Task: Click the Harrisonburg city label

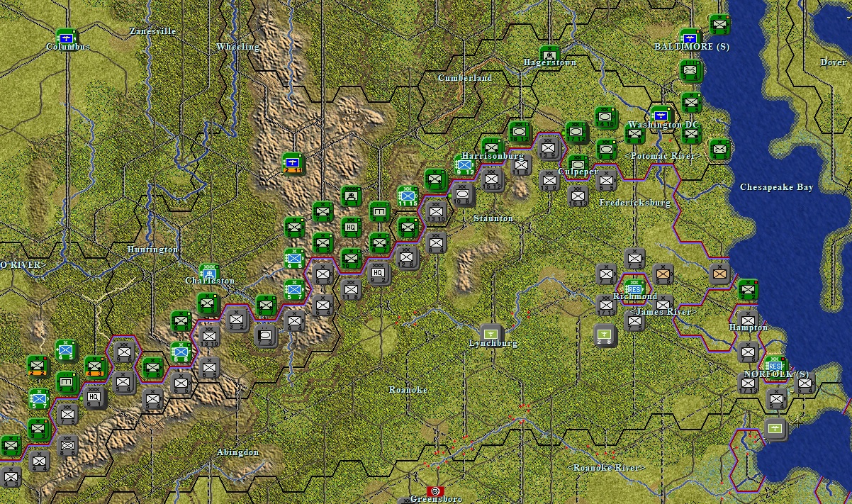Action: (x=493, y=156)
